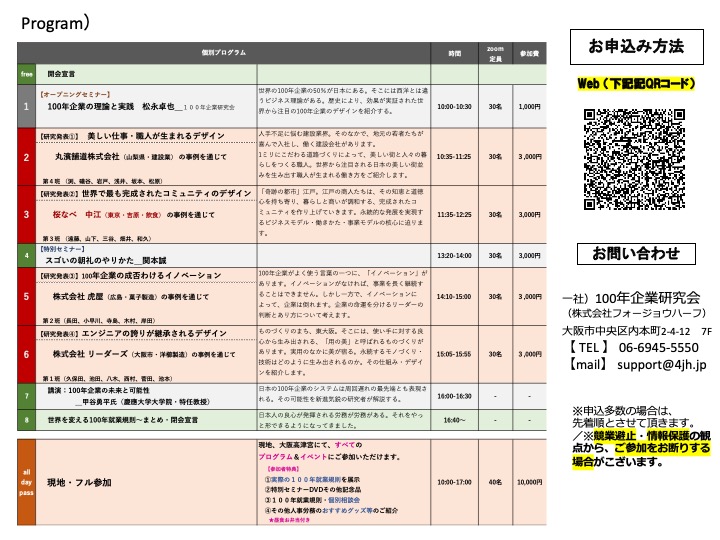
Task: Click the 時間 column header
Action: 455,53
